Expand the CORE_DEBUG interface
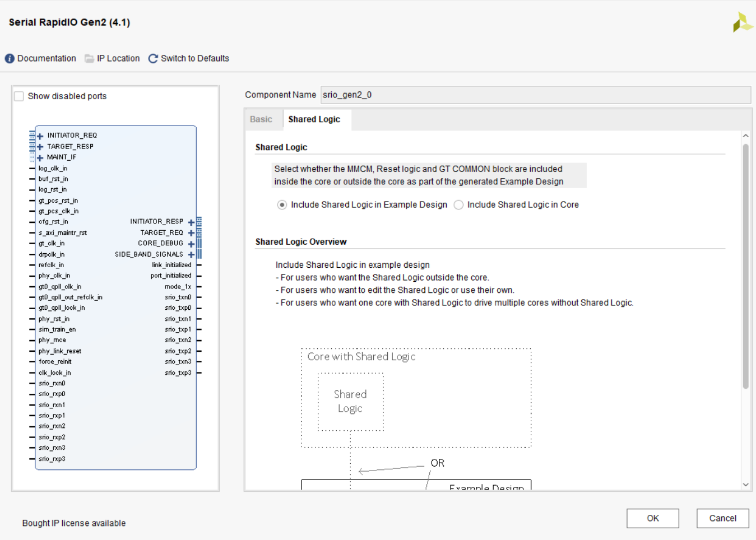 click(191, 244)
